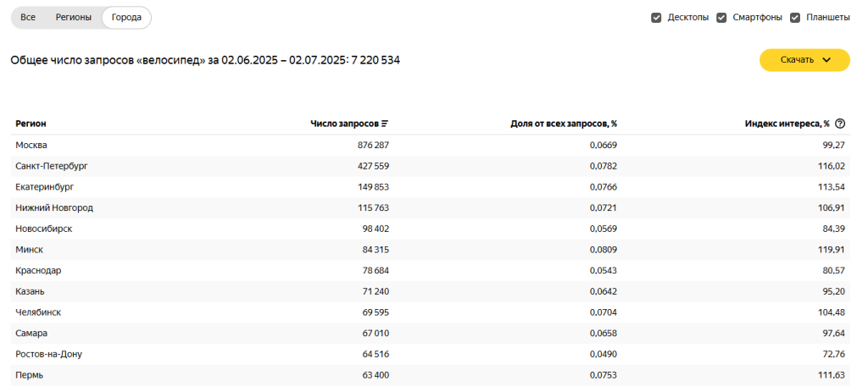
Task: Toggle the Смартфоны checkbox
Action: [721, 18]
